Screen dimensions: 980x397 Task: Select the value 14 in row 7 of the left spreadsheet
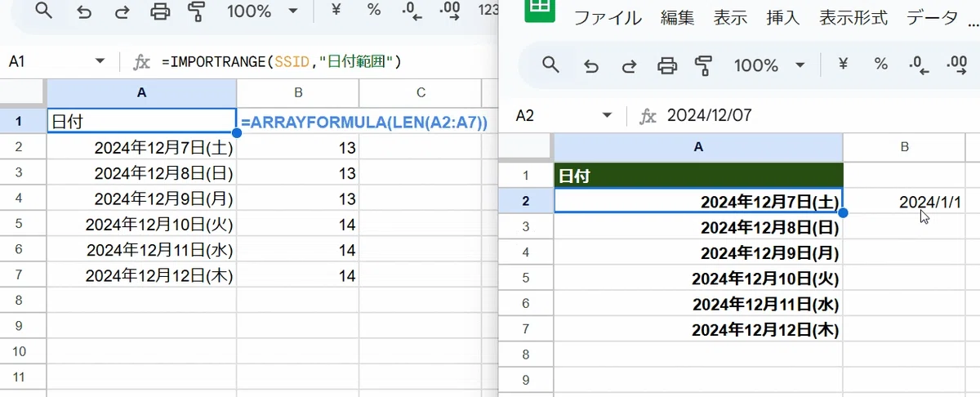pyautogui.click(x=298, y=276)
